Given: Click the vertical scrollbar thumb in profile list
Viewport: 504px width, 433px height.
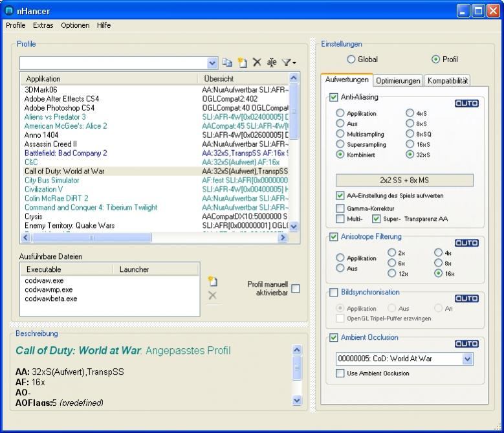Looking at the screenshot, I should click(294, 111).
